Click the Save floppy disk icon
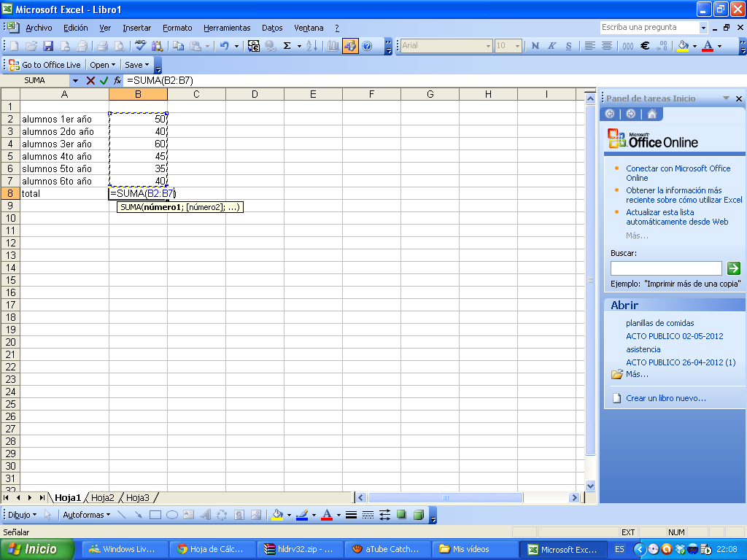Screen dimensions: 747x560 48,46
